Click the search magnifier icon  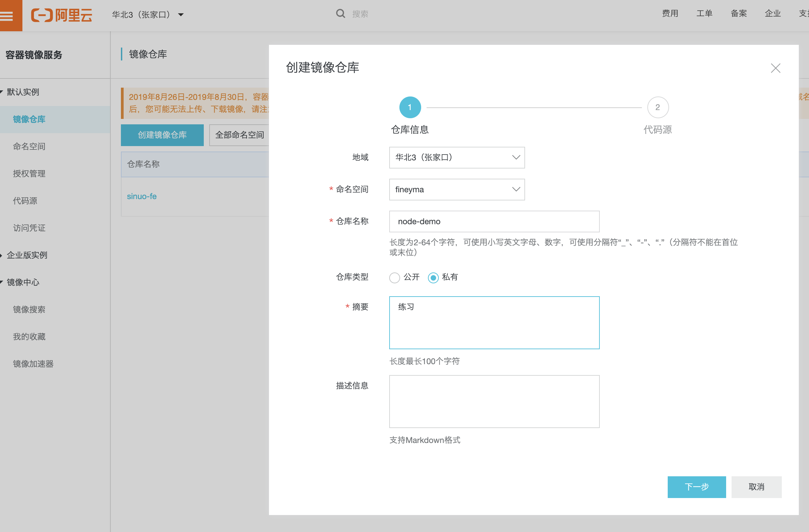pyautogui.click(x=340, y=14)
